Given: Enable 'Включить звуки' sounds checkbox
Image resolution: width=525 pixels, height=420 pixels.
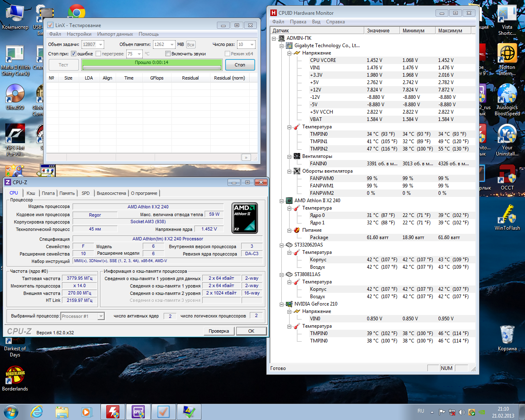Looking at the screenshot, I should (168, 54).
